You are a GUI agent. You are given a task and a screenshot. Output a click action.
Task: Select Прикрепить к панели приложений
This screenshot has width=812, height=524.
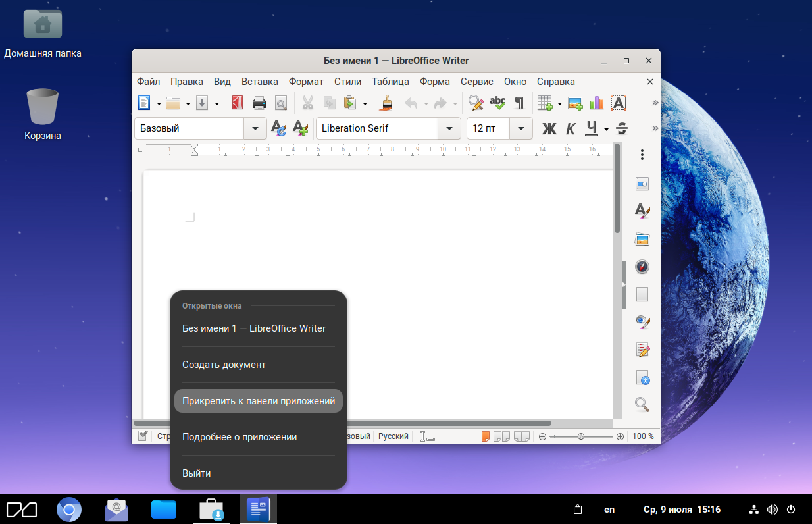pos(259,401)
